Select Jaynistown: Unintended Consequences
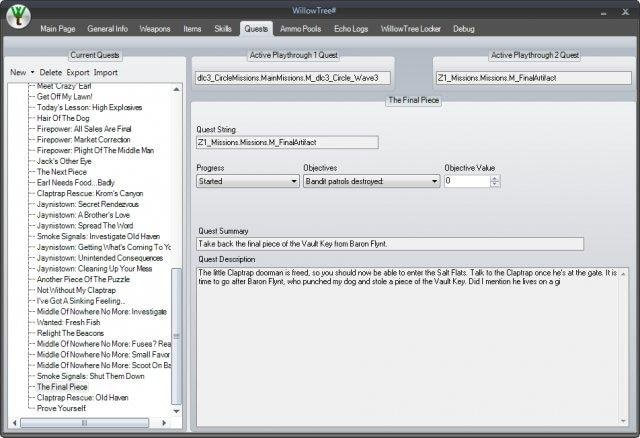The width and height of the screenshot is (640, 438). click(x=100, y=258)
